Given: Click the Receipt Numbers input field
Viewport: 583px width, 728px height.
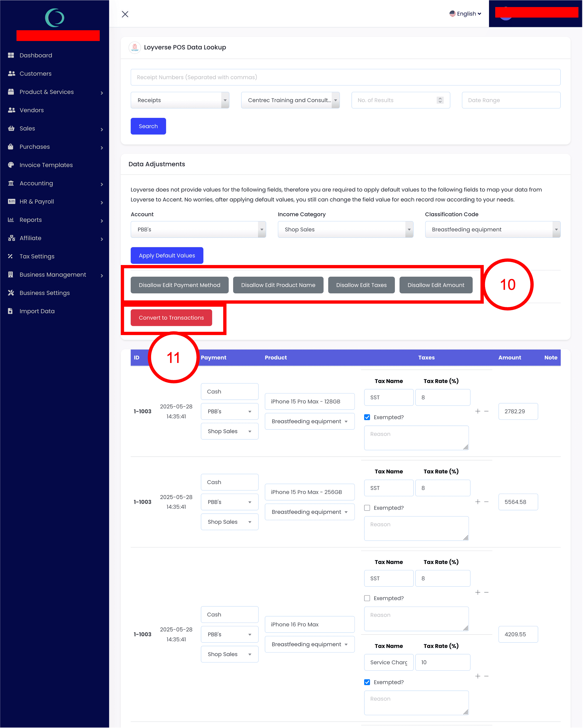Looking at the screenshot, I should (x=345, y=77).
